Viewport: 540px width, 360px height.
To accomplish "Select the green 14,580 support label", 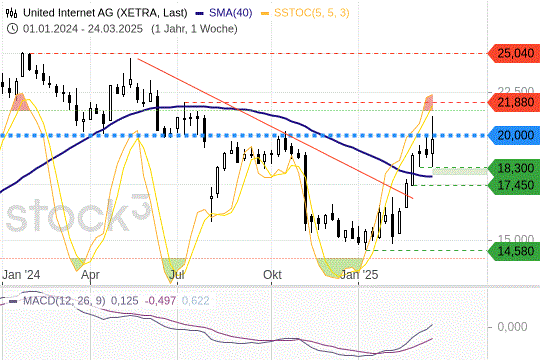I will click(x=514, y=251).
